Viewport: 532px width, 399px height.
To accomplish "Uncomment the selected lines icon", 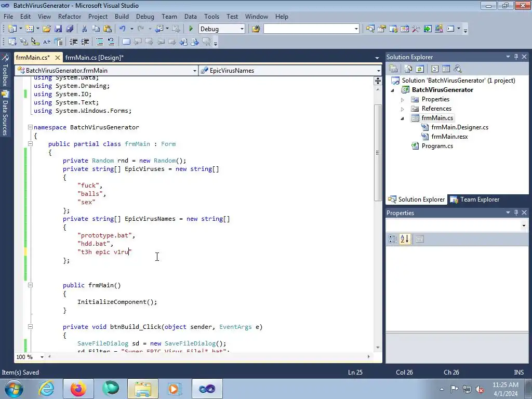I will [x=111, y=42].
